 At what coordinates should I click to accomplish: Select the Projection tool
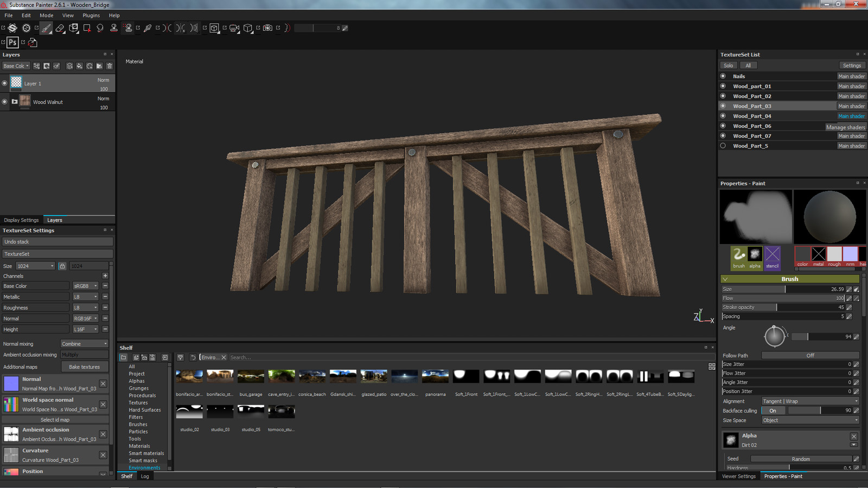coord(73,28)
